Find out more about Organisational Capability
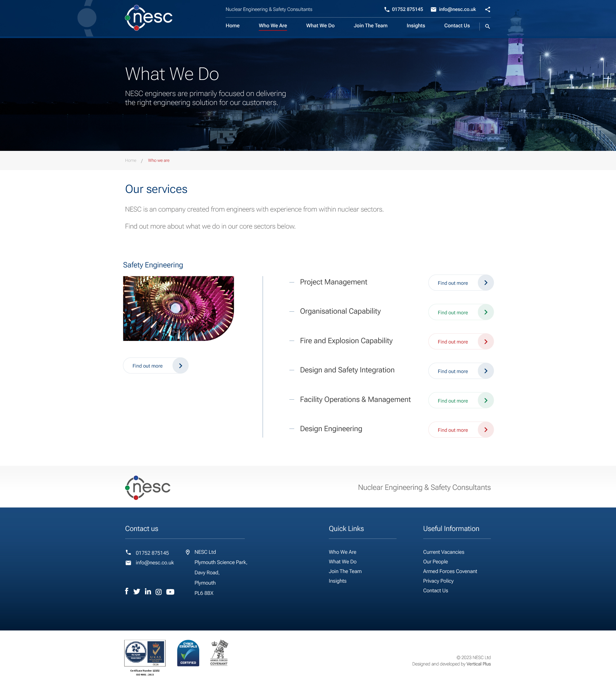The image size is (616, 686). [x=453, y=313]
